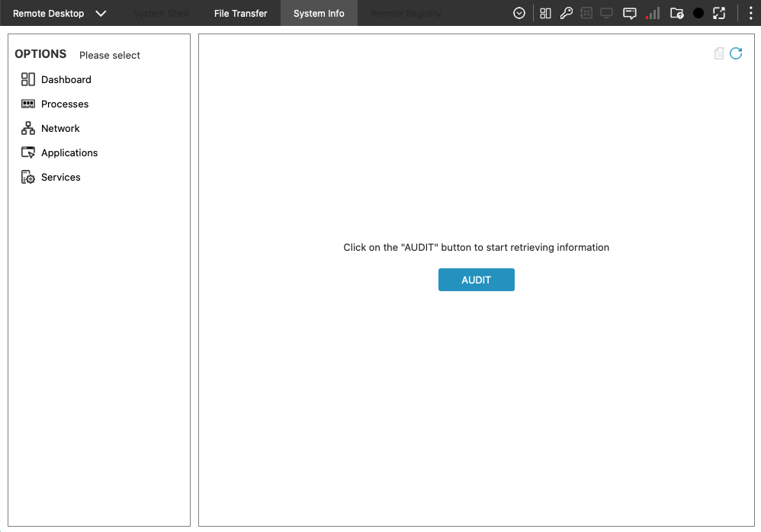Click the 'Please select' text
The image size is (761, 532).
pyautogui.click(x=110, y=56)
